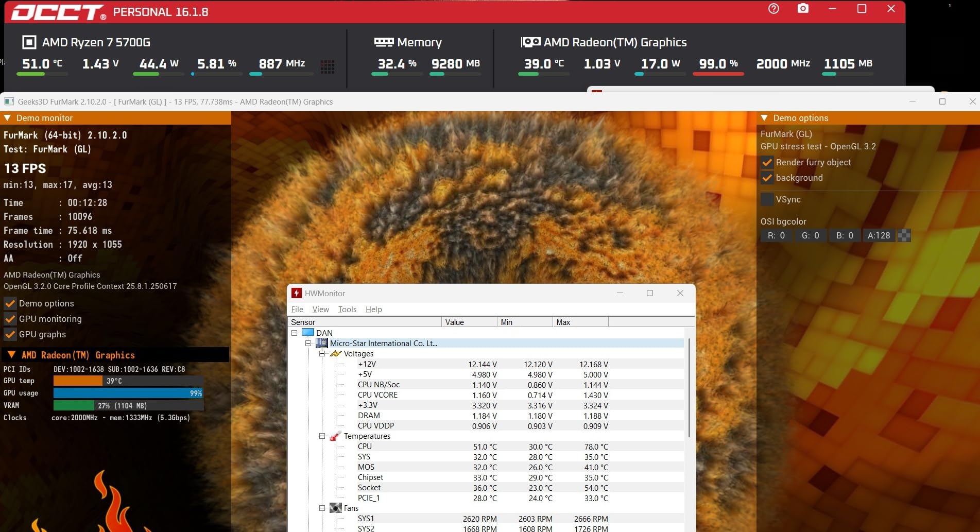The width and height of the screenshot is (980, 532).
Task: Click the OSI bgcolor checkered color swatch
Action: (904, 235)
